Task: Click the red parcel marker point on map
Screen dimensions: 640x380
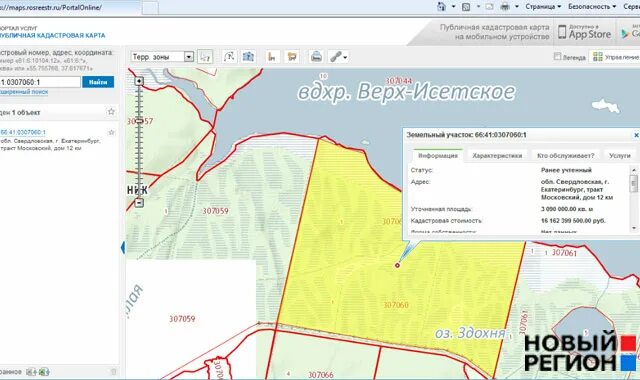Action: (397, 265)
